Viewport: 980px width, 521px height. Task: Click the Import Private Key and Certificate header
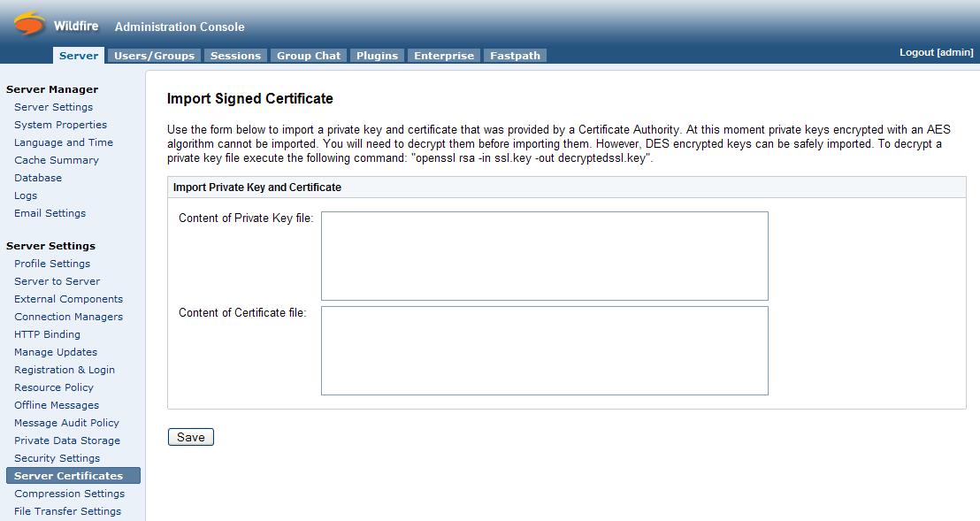pos(256,188)
